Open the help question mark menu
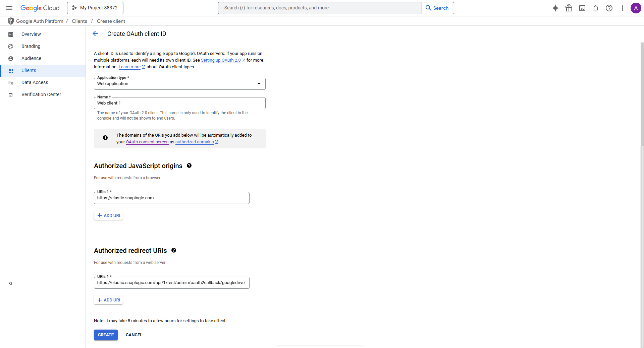Image resolution: width=644 pixels, height=348 pixels. click(609, 8)
